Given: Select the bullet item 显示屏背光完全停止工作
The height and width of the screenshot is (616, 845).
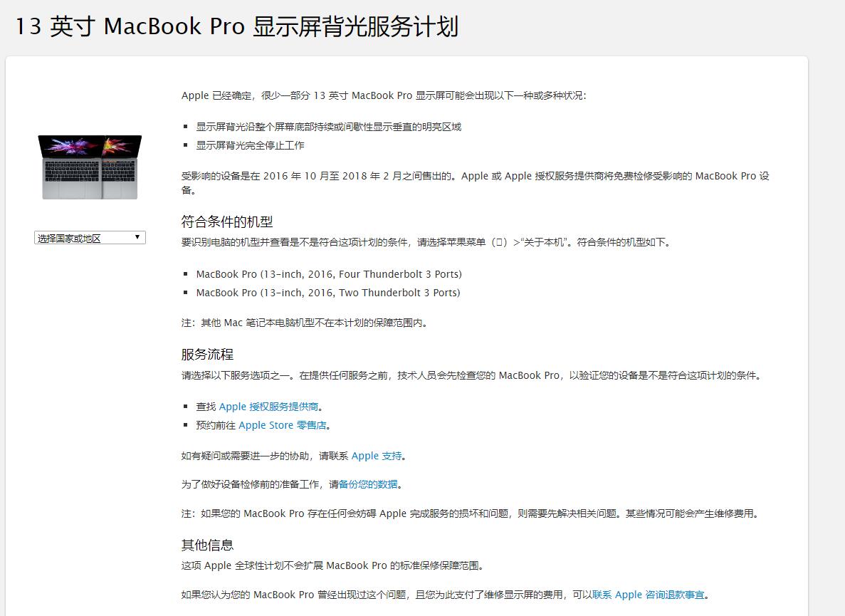Looking at the screenshot, I should 248,145.
